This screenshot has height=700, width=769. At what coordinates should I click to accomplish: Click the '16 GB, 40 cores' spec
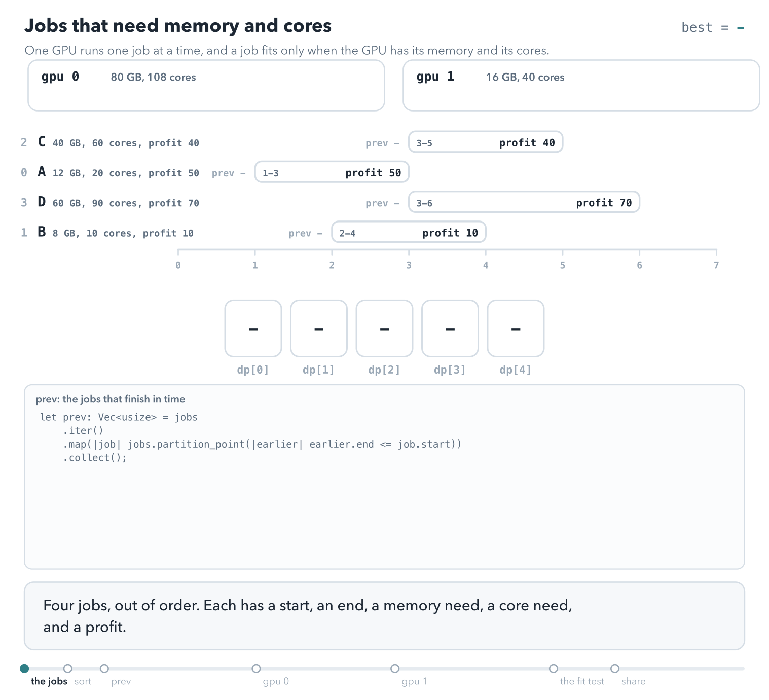click(x=525, y=77)
